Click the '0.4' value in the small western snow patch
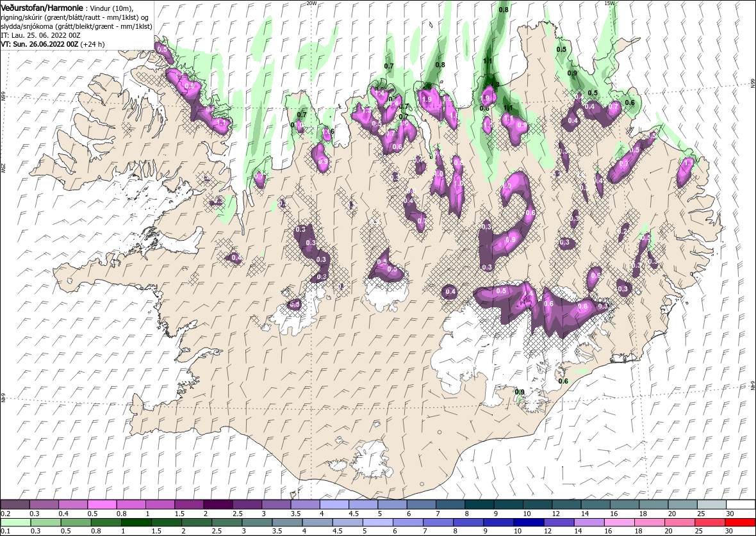Screen dimensions: 756x536 click(236, 258)
